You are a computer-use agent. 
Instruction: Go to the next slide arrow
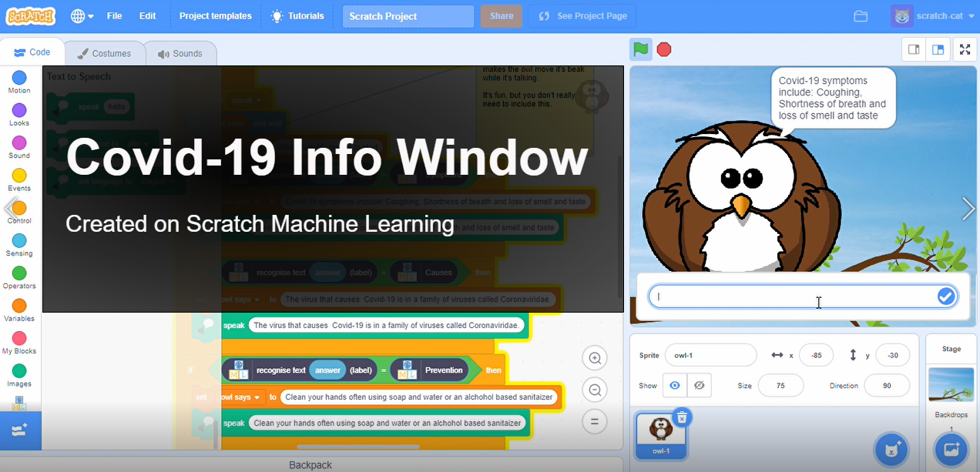[968, 208]
